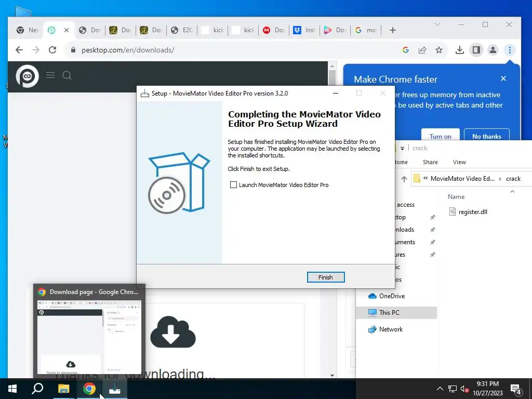Toggle Chrome side panel icon

click(476, 50)
